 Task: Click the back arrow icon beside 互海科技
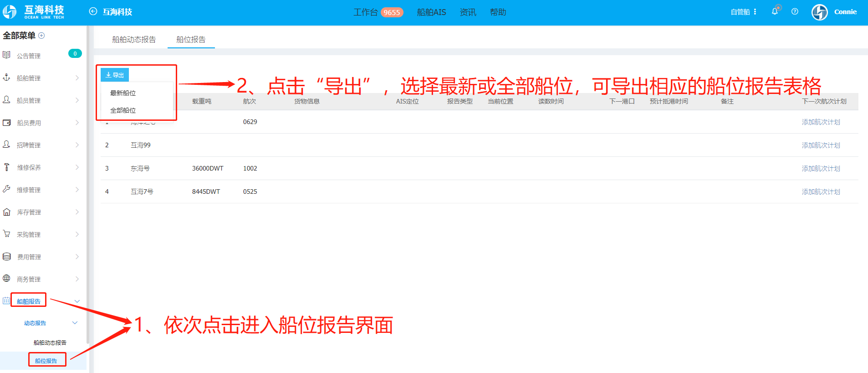click(x=93, y=12)
